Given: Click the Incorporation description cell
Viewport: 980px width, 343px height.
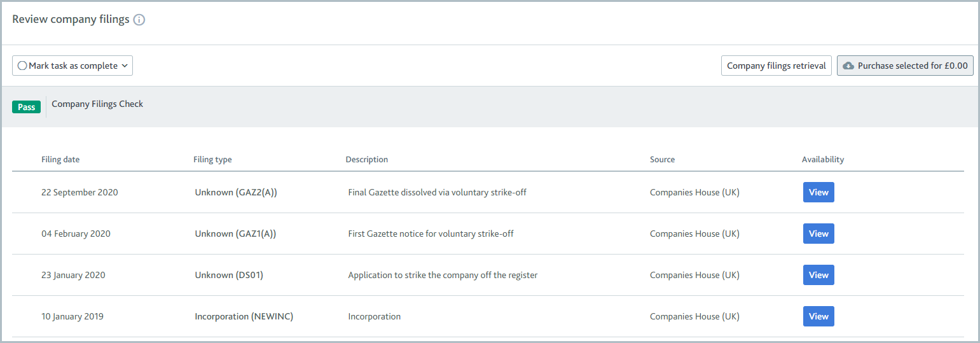Looking at the screenshot, I should (374, 316).
